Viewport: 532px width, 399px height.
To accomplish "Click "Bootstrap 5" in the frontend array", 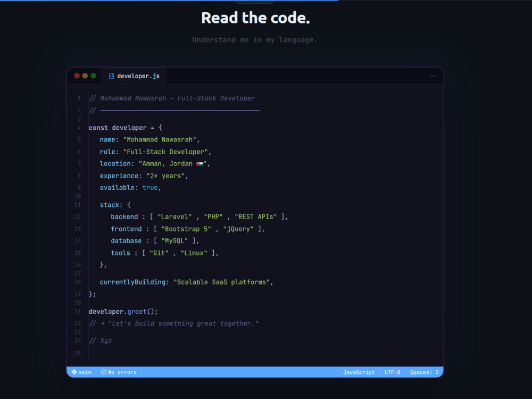I will [x=186, y=229].
